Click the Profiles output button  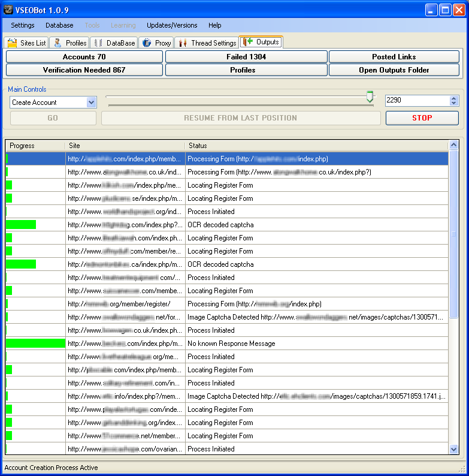coord(246,70)
